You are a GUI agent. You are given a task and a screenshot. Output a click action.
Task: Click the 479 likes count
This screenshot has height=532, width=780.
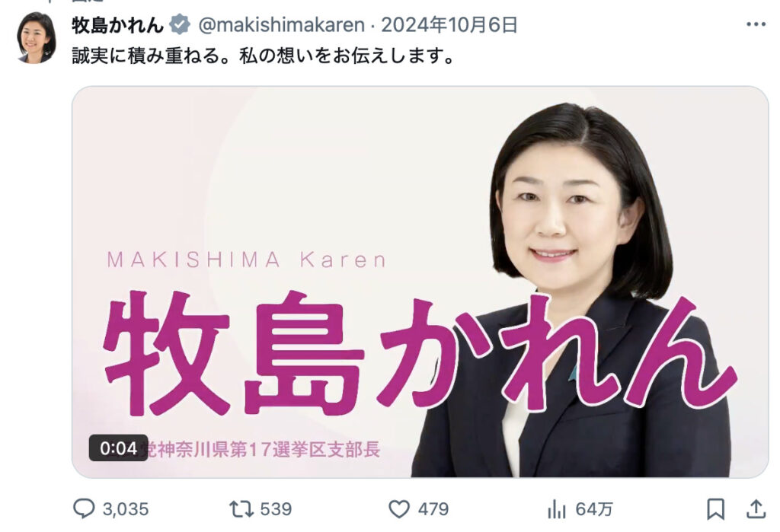tap(433, 509)
